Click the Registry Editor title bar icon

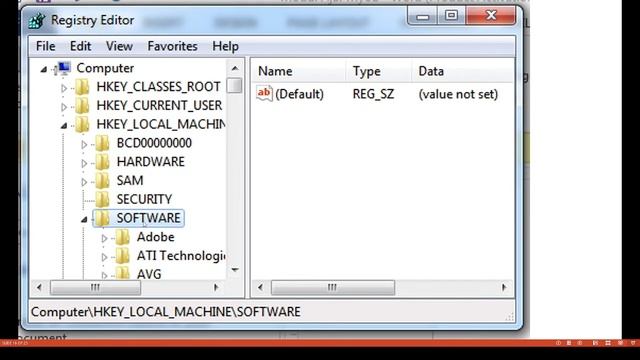(37, 20)
